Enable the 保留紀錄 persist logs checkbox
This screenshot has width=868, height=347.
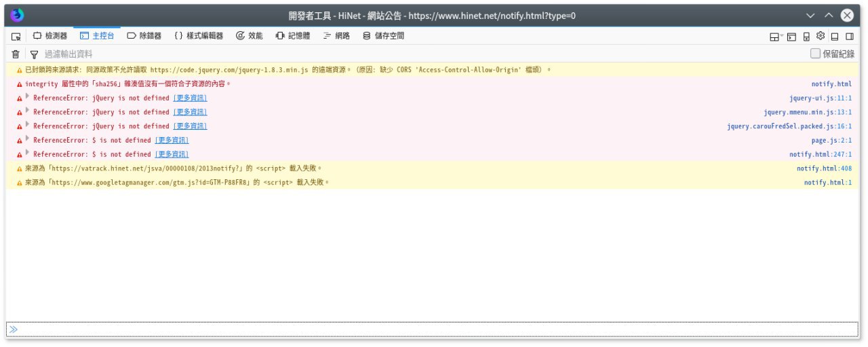[816, 54]
